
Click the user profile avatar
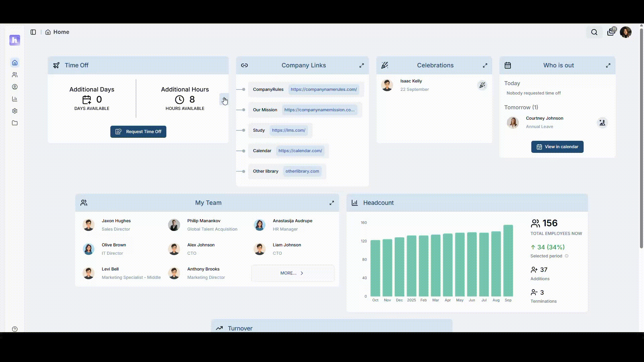tap(626, 32)
